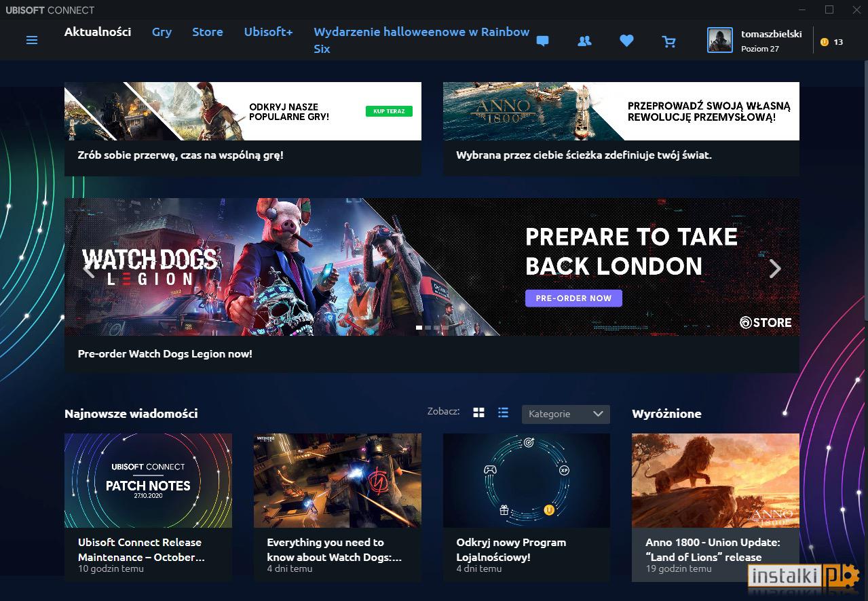Switch news to grid view
Screen dimensions: 868x601
point(479,412)
